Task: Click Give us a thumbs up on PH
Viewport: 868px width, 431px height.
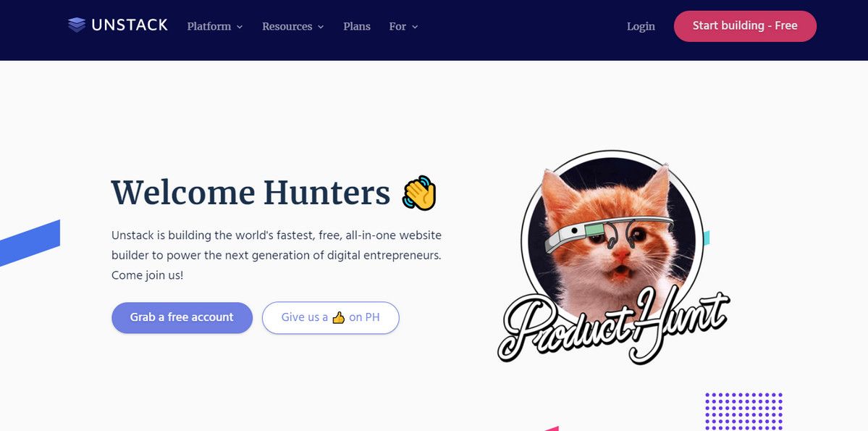Action: [x=331, y=317]
